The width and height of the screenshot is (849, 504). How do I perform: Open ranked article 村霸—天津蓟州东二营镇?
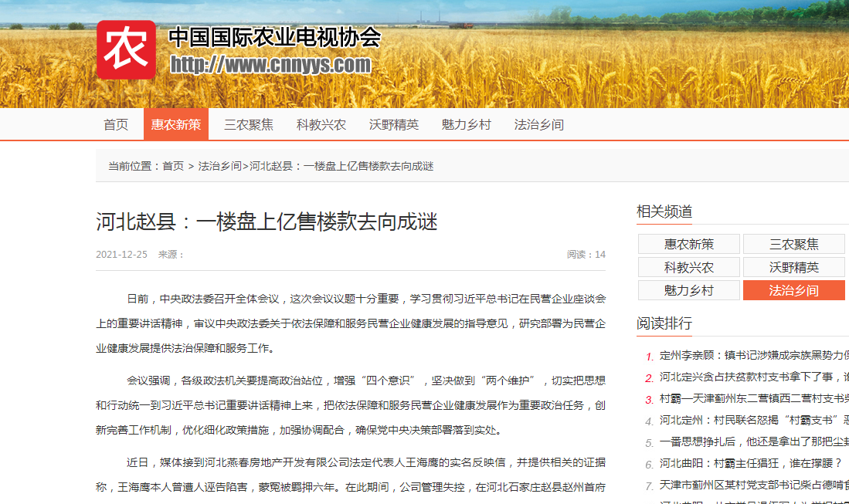point(754,398)
